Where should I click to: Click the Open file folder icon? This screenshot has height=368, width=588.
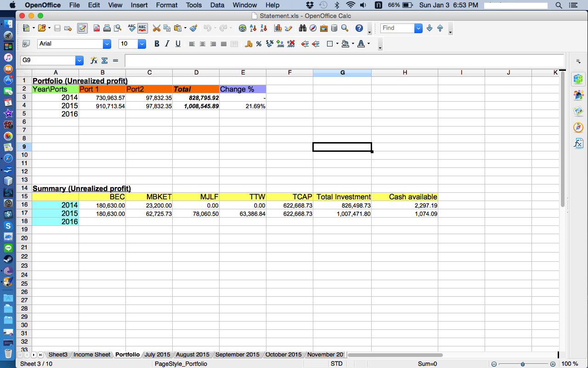click(x=41, y=28)
